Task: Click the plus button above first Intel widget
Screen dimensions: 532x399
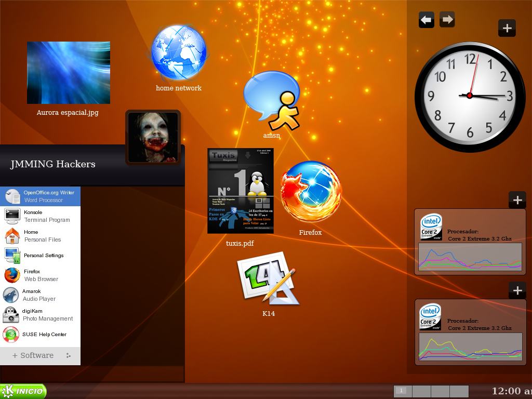Action: pos(517,200)
